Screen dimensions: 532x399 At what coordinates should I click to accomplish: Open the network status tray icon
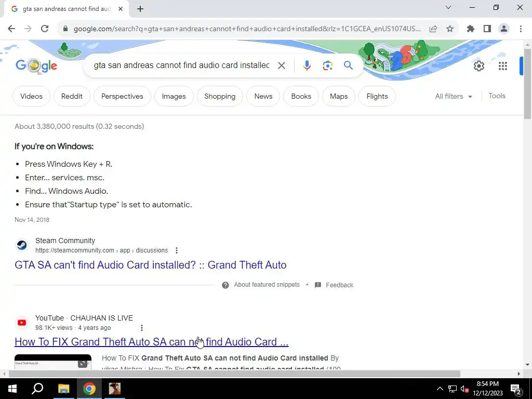point(453,389)
